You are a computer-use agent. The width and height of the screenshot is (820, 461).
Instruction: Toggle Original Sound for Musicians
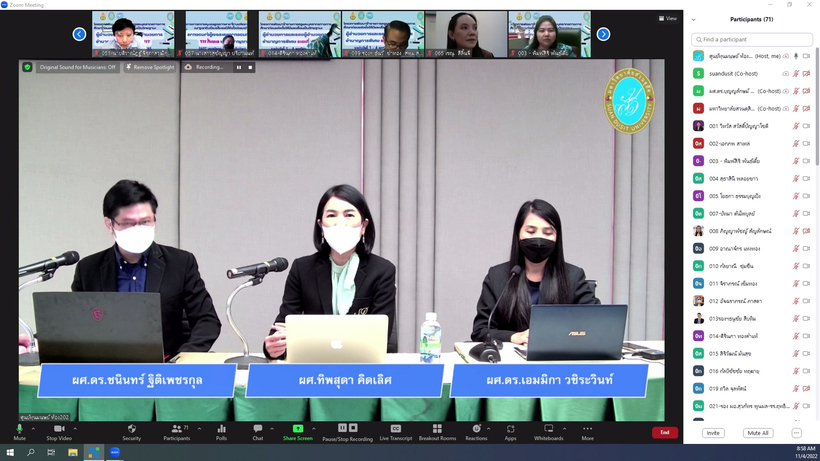pos(77,67)
